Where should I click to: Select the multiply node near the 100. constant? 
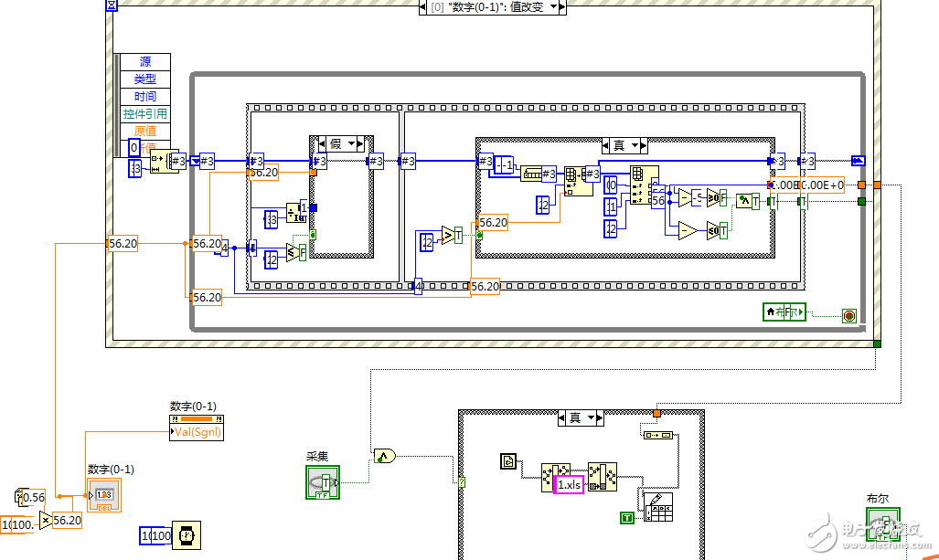click(46, 521)
